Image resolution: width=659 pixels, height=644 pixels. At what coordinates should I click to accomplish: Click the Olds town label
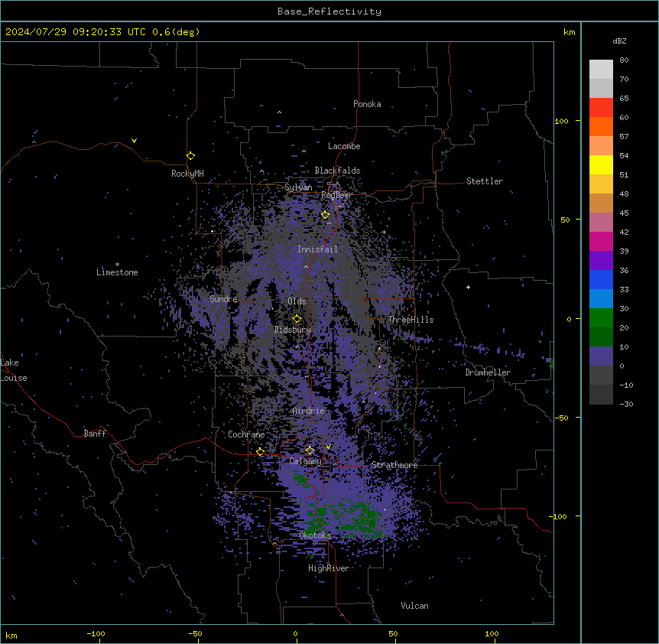[x=297, y=301]
